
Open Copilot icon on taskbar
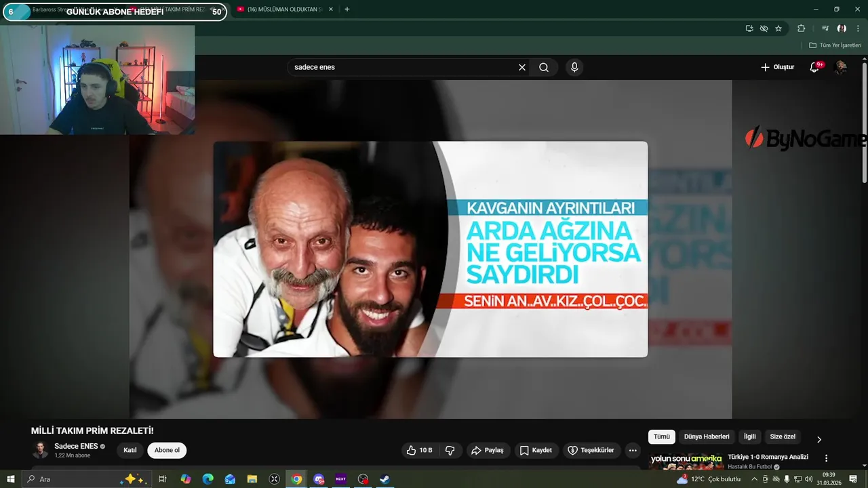coord(185,479)
